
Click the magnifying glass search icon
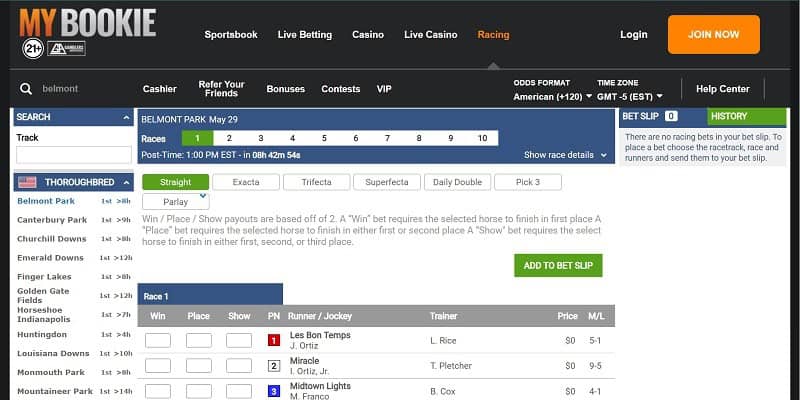(26, 89)
